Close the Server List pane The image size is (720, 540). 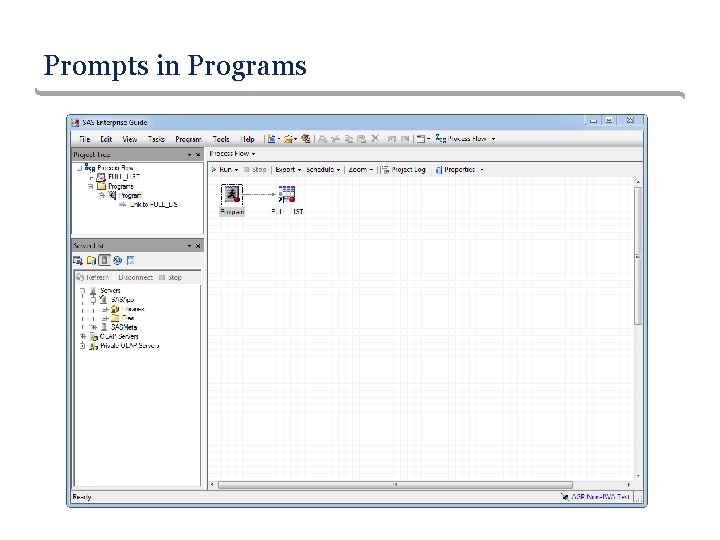pyautogui.click(x=198, y=246)
